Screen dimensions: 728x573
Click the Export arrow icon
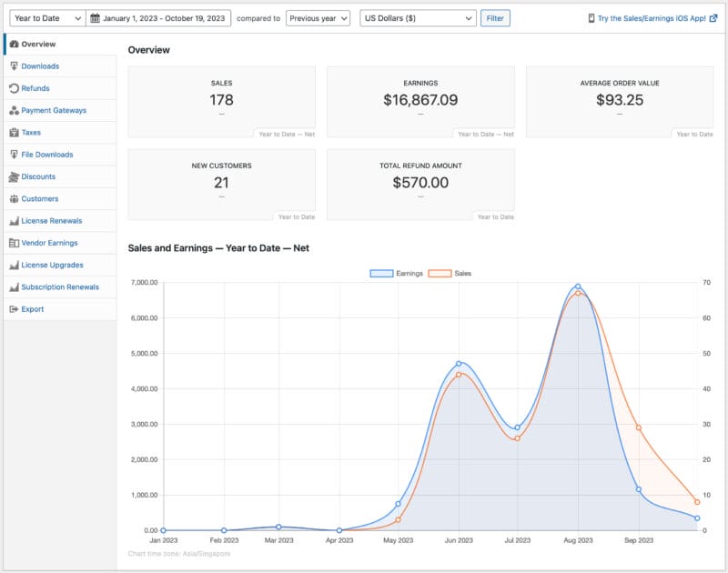(14, 309)
